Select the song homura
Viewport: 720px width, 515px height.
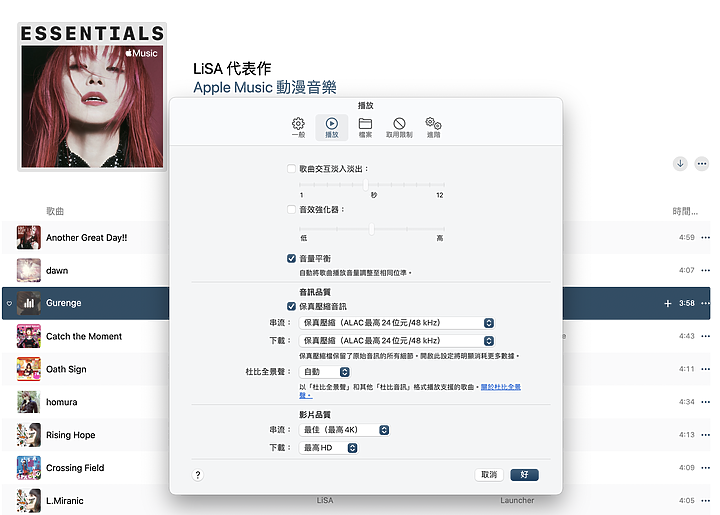click(x=62, y=402)
